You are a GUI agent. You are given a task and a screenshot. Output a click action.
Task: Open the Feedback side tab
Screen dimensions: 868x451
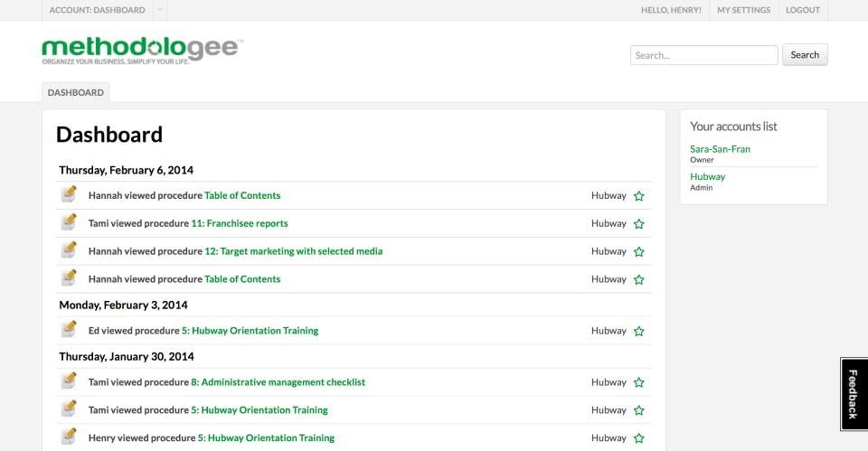click(854, 394)
